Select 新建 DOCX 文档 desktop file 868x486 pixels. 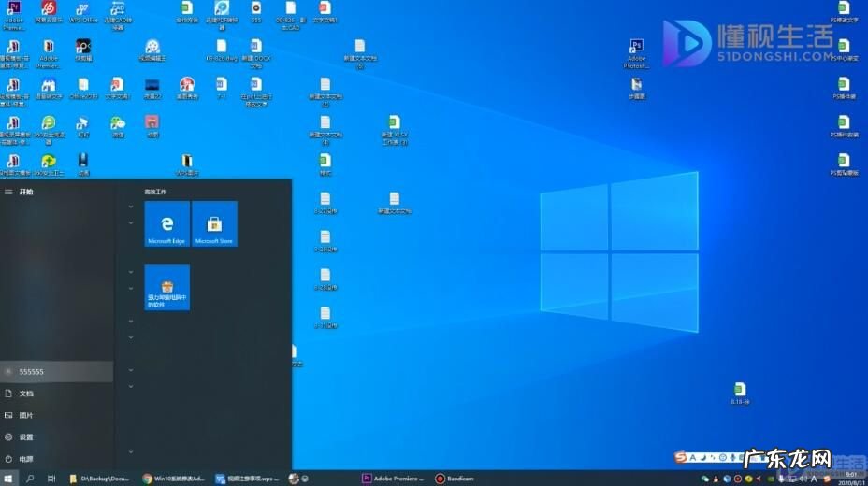(x=255, y=53)
